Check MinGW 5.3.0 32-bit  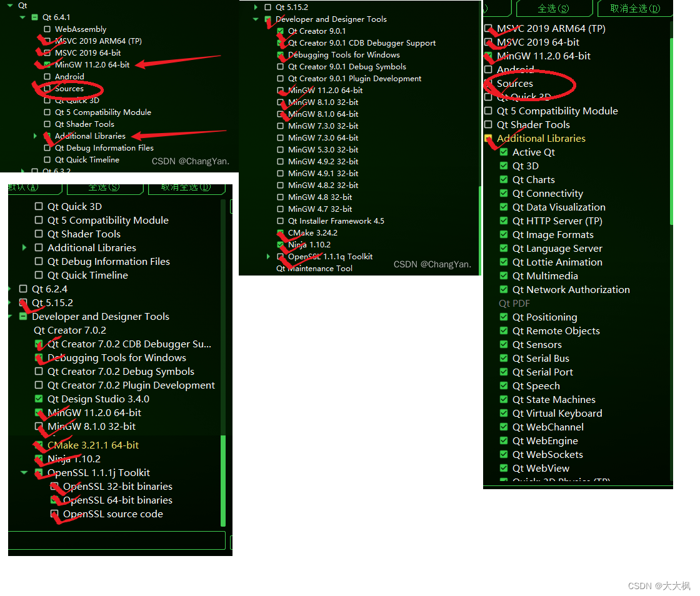[x=281, y=149]
